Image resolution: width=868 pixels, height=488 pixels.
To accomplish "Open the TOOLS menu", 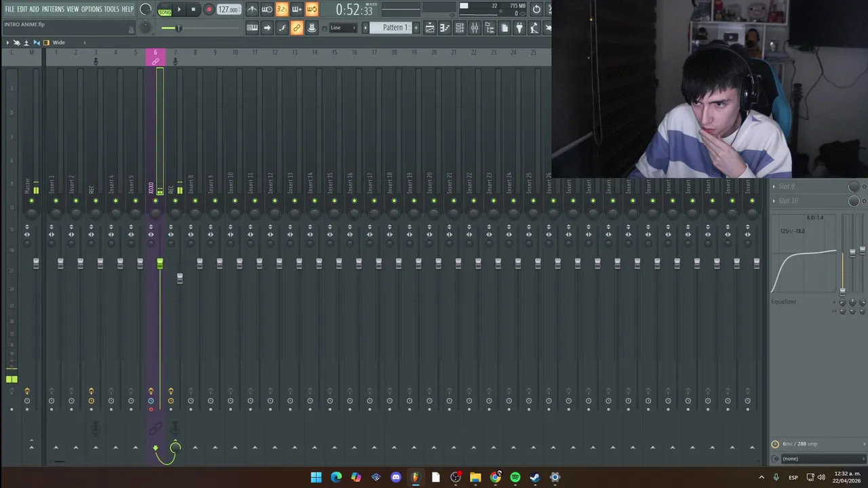I will coord(111,9).
